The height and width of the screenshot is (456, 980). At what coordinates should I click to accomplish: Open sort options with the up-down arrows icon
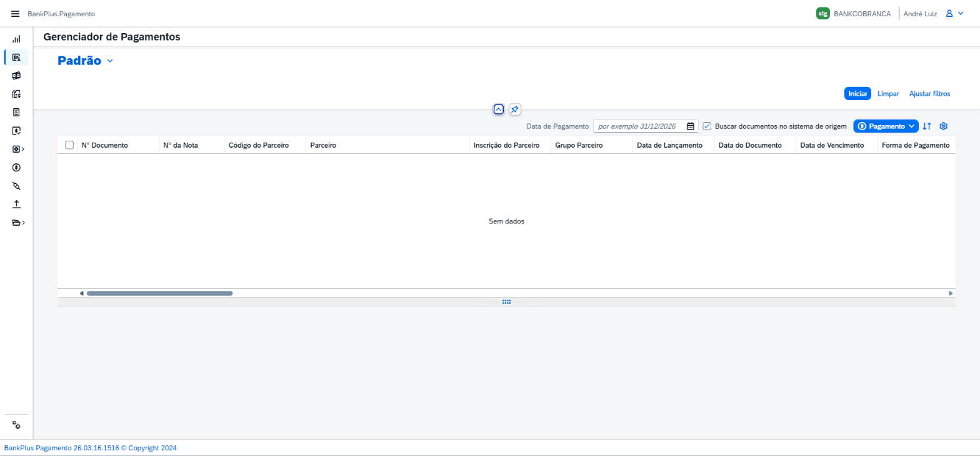click(927, 126)
